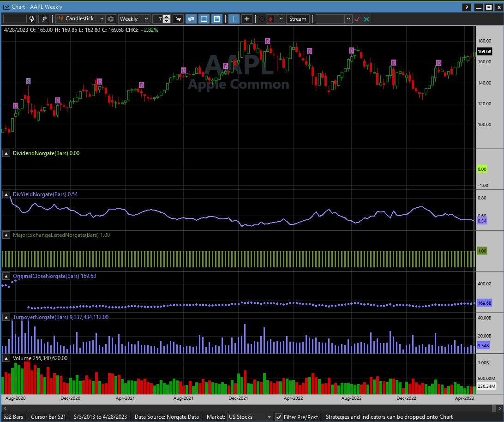Open the drawing tool dropdown arrow

coord(281,19)
